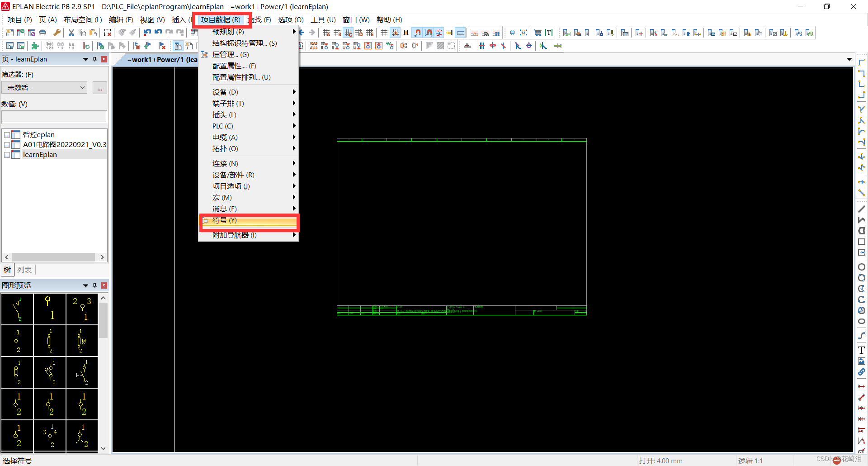Open the 帮助 (H) menu
The image size is (868, 466).
pos(389,19)
